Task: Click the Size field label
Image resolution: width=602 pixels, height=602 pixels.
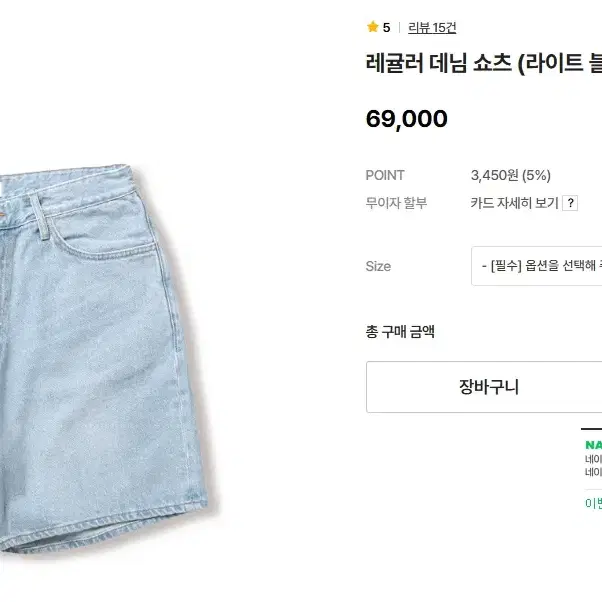Action: 378,266
